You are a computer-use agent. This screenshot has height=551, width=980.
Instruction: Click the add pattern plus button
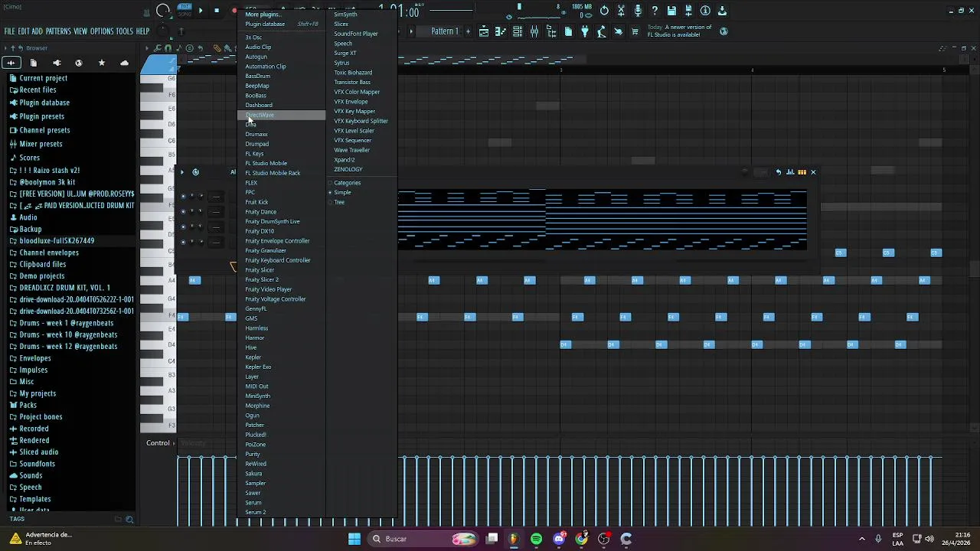coord(466,31)
